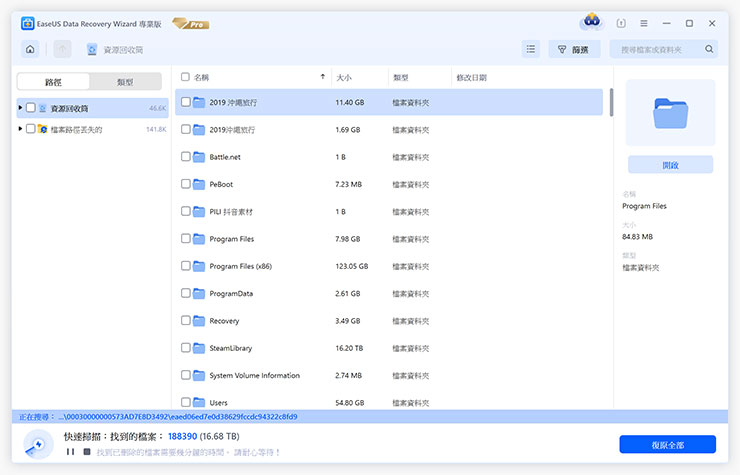The width and height of the screenshot is (740, 475).
Task: Expand the 檔案路徑丟失的 tree node
Action: (20, 129)
